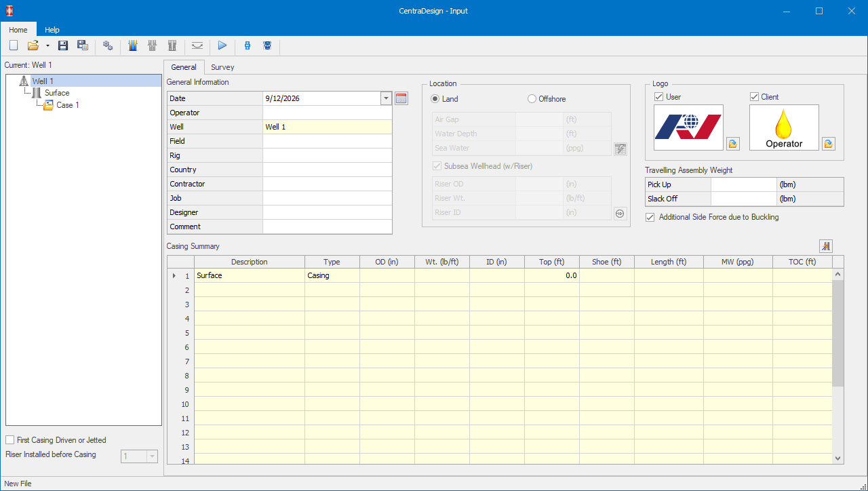Select the Surface tree node
Image resolution: width=868 pixels, height=491 pixels.
(57, 93)
